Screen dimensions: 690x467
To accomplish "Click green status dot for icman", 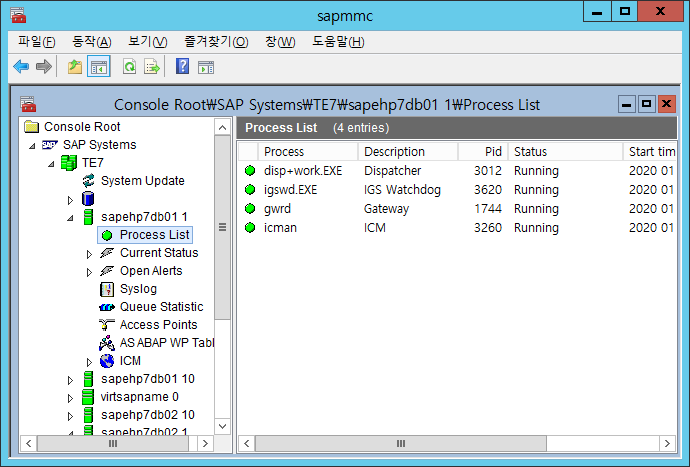I will click(250, 228).
